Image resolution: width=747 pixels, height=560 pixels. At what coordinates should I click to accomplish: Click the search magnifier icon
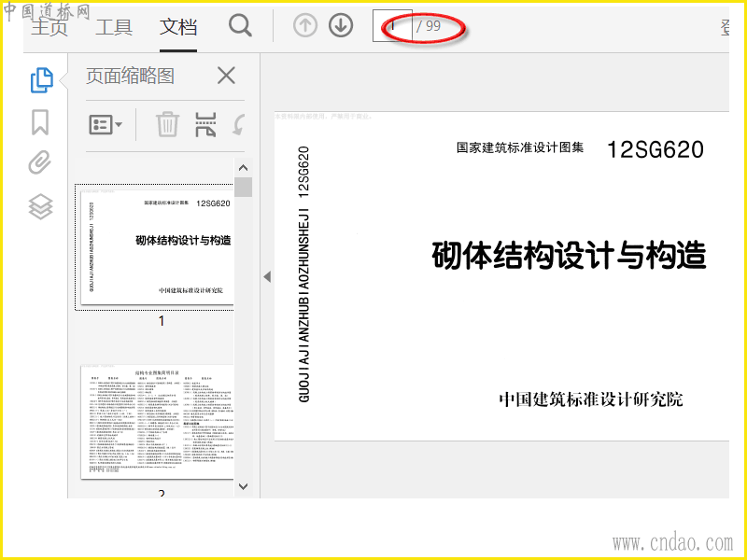click(240, 25)
